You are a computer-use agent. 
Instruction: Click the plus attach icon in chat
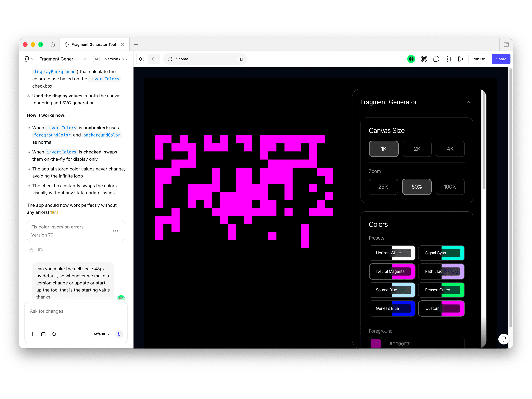tap(33, 334)
